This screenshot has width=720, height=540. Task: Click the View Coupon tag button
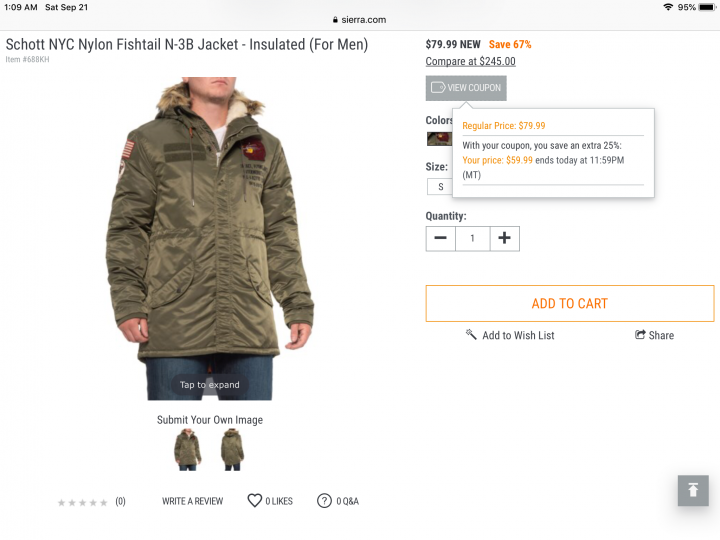[466, 88]
